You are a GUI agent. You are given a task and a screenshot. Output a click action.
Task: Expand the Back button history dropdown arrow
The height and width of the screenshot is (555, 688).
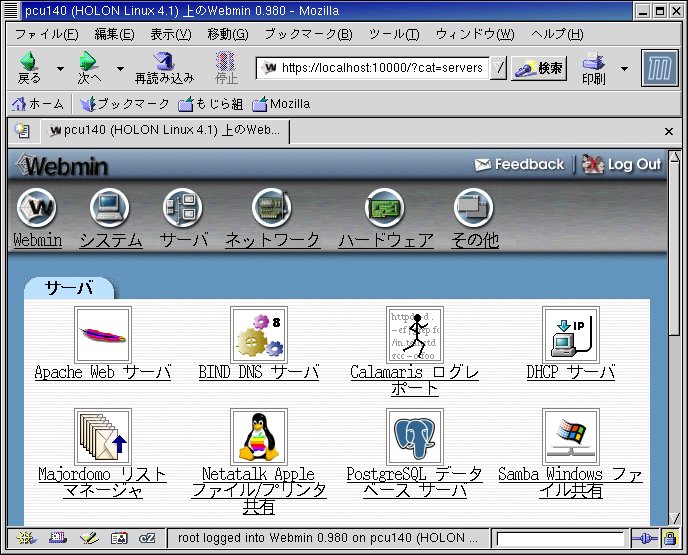tap(60, 68)
